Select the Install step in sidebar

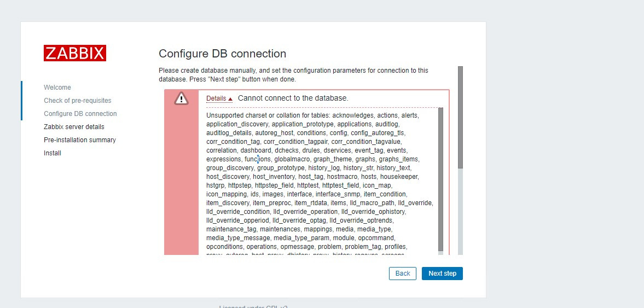[x=53, y=153]
